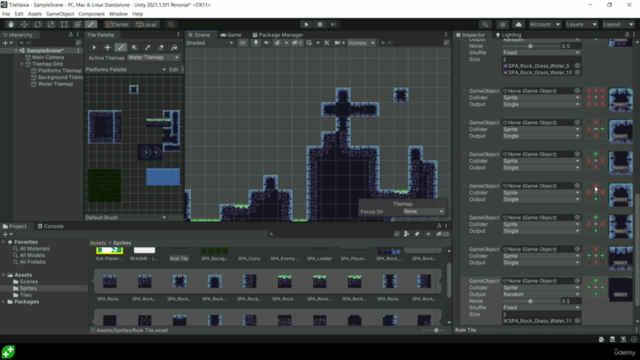Open the Active Tilemap dropdown
This screenshot has height=360, width=640.
point(154,58)
